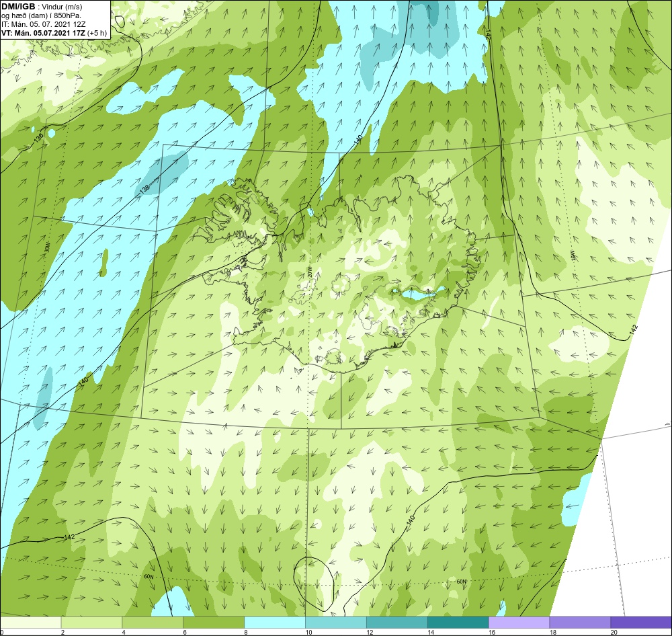The image size is (672, 636).
Task: Click the legend tick label '14'
Action: (431, 632)
